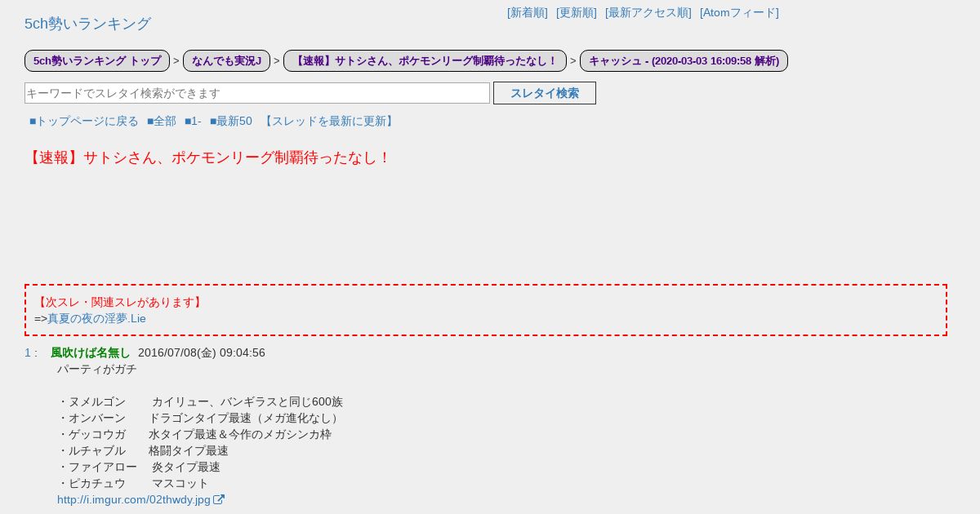
Task: Open the キャッシュ 2020-03-03 breadcrumb
Action: point(684,60)
